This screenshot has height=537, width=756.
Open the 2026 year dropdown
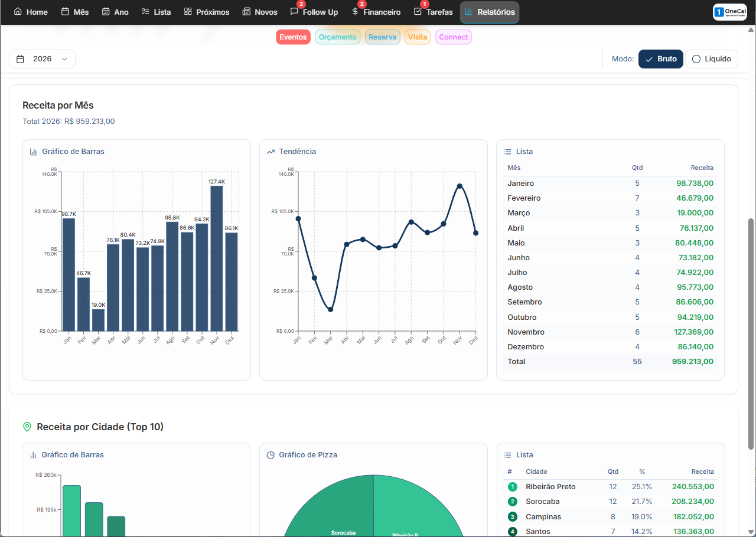(42, 59)
